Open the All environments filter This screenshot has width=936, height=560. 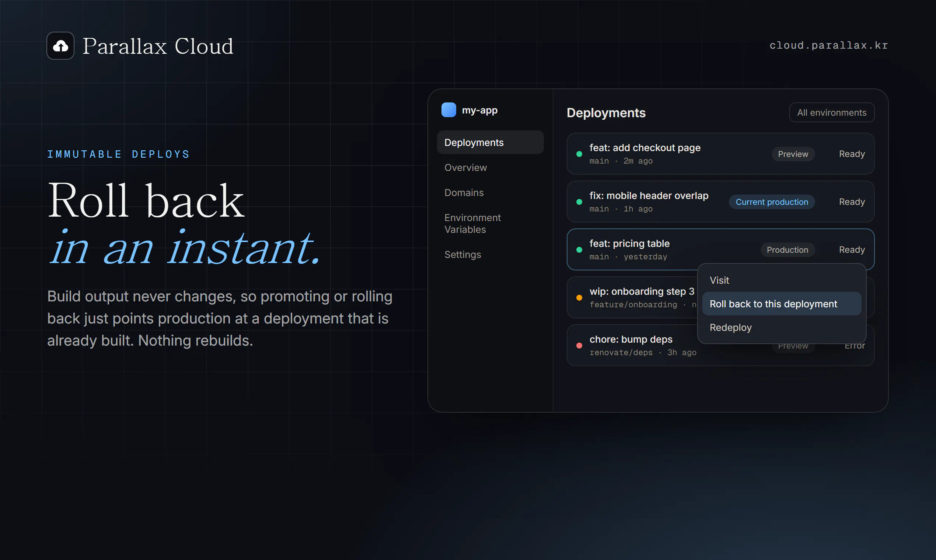coord(831,112)
